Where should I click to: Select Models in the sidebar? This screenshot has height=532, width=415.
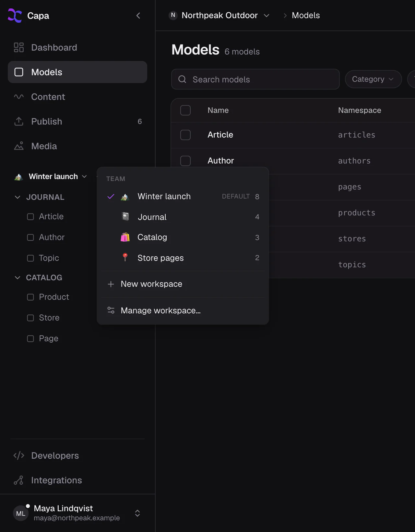pos(77,72)
